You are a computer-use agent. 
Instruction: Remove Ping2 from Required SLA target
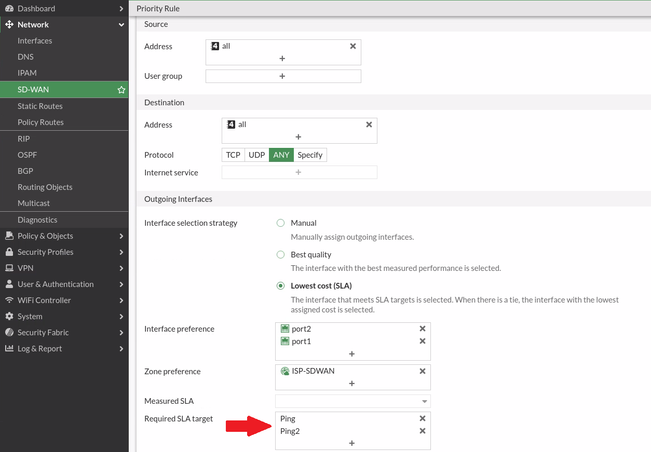click(422, 431)
